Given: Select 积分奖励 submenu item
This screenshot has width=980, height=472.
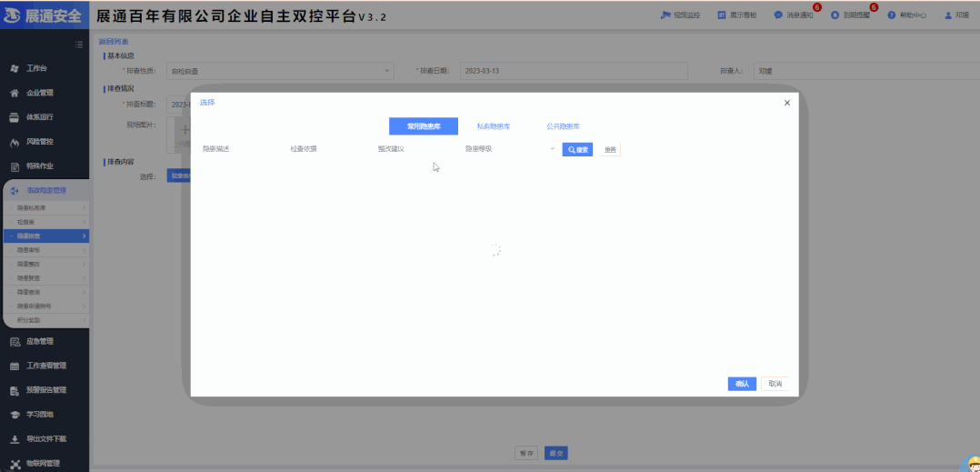Looking at the screenshot, I should [46, 320].
